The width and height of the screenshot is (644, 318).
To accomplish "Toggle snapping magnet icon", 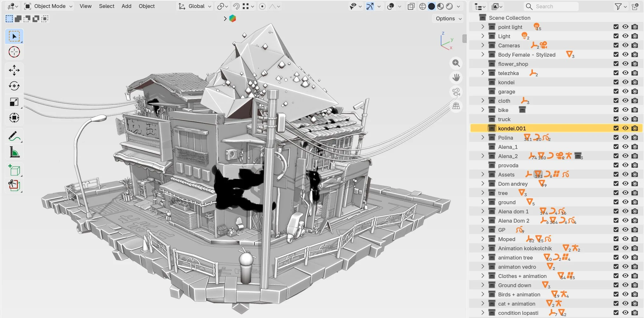I will click(x=236, y=6).
